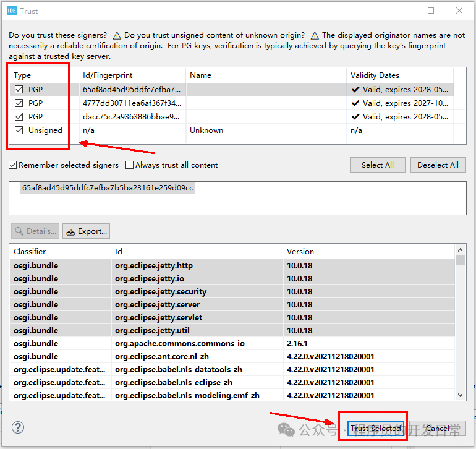Maximize the Trust dialog window

tap(431, 11)
